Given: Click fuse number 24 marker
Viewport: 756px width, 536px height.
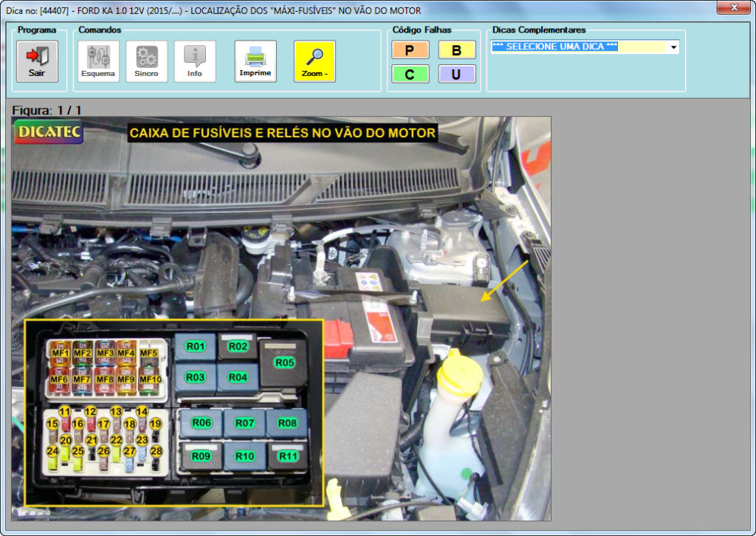Looking at the screenshot, I should point(52,451).
